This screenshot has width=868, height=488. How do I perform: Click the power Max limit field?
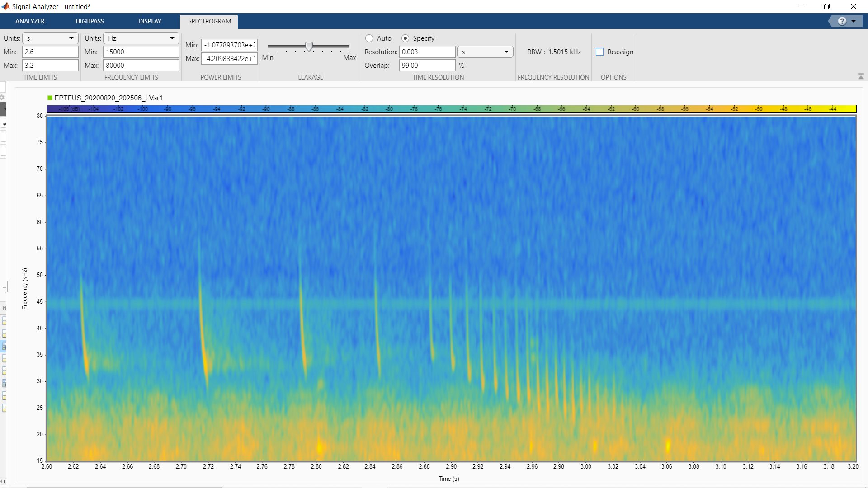[229, 59]
